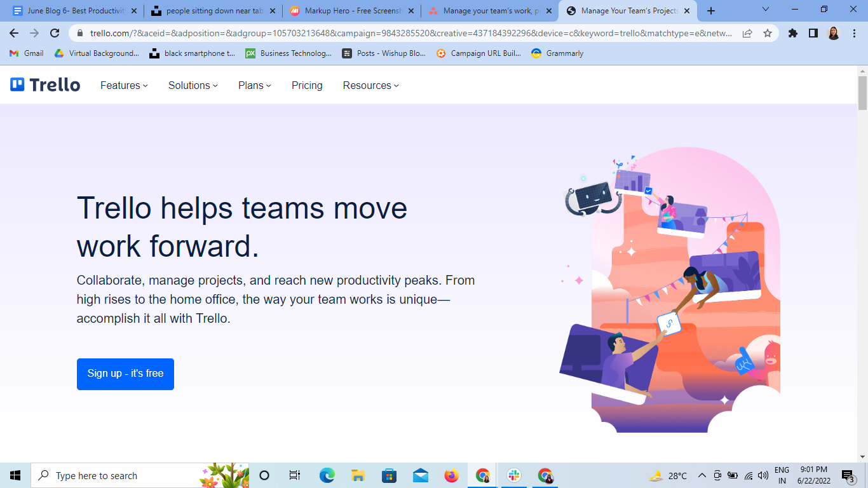Open Microsoft Store from the taskbar
The image size is (868, 488).
390,475
